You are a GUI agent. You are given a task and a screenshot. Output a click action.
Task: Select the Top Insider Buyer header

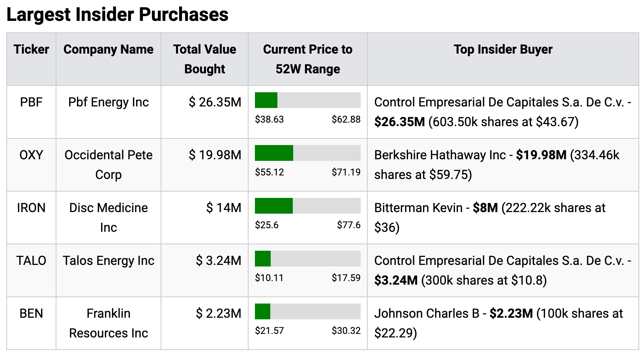pyautogui.click(x=503, y=49)
